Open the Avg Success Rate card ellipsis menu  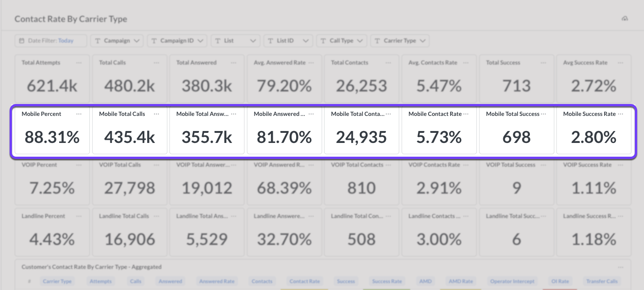(621, 63)
